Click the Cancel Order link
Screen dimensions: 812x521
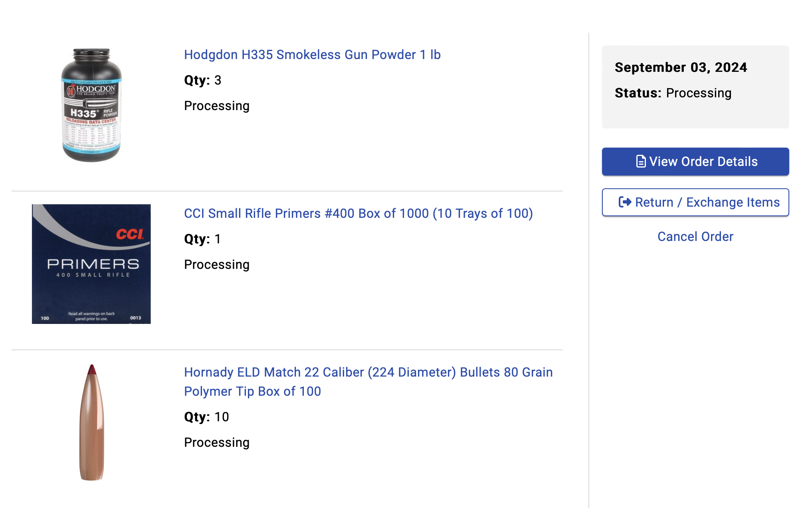coord(695,237)
